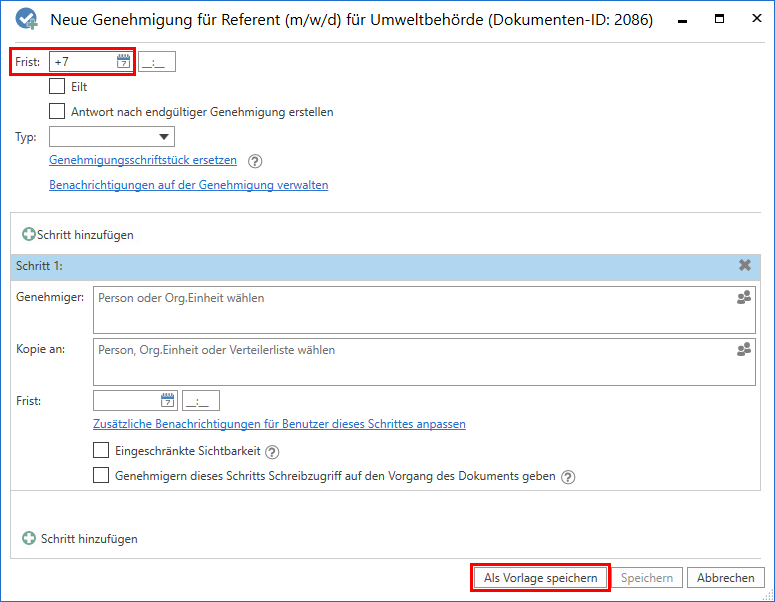
Task: Open the calendar picker in top Frist field
Action: click(x=123, y=62)
